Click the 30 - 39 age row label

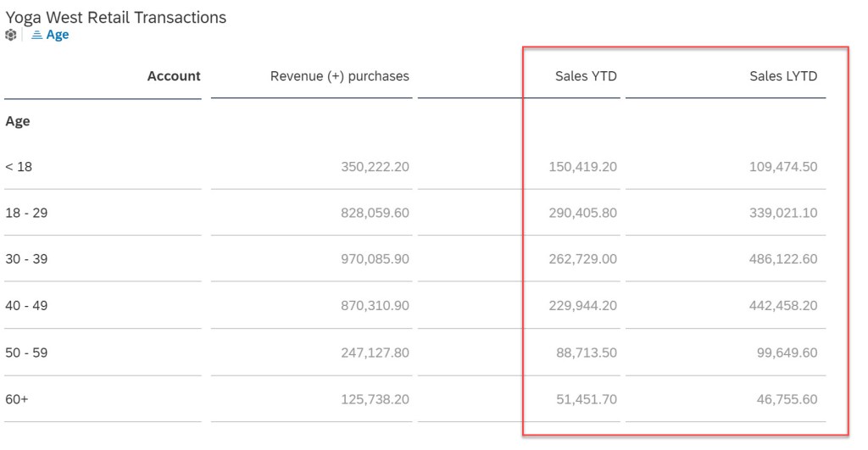coord(26,259)
